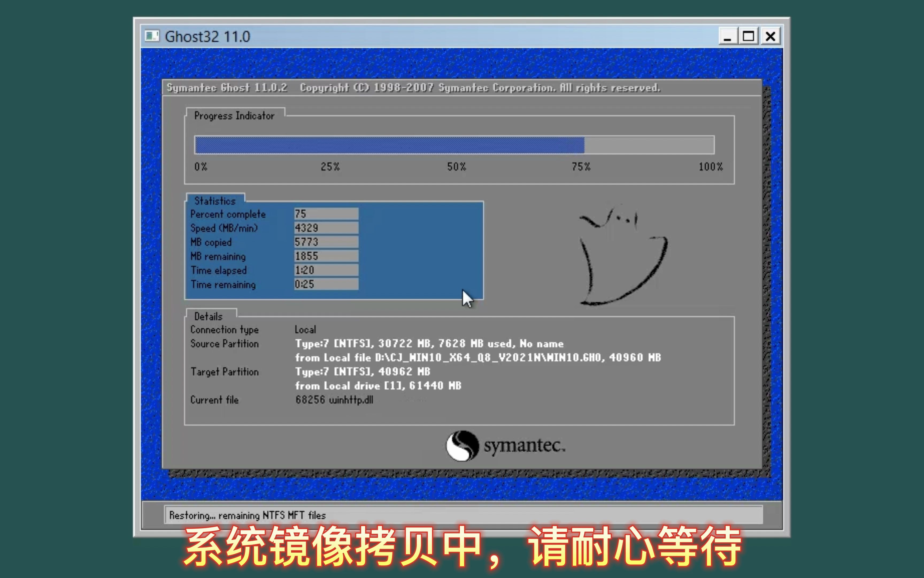Click the Speed value 4329 field
The height and width of the screenshot is (578, 924).
(326, 228)
